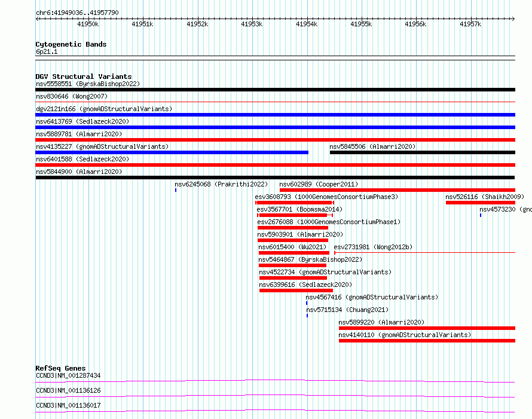The image size is (532, 419).
Task: Select the red bar under nsv602989
Action: [x=398, y=190]
